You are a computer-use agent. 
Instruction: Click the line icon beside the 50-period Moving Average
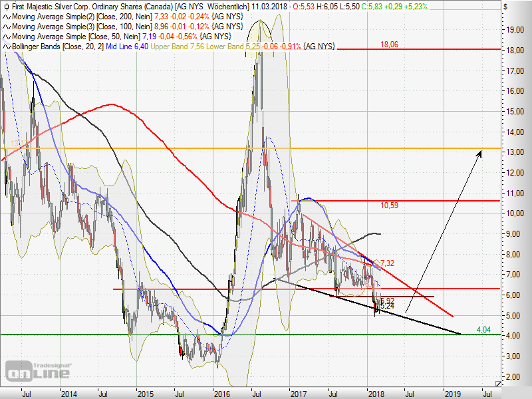pyautogui.click(x=7, y=37)
